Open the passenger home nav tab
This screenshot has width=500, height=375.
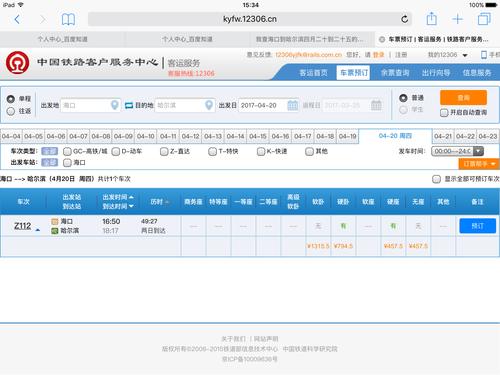[313, 73]
